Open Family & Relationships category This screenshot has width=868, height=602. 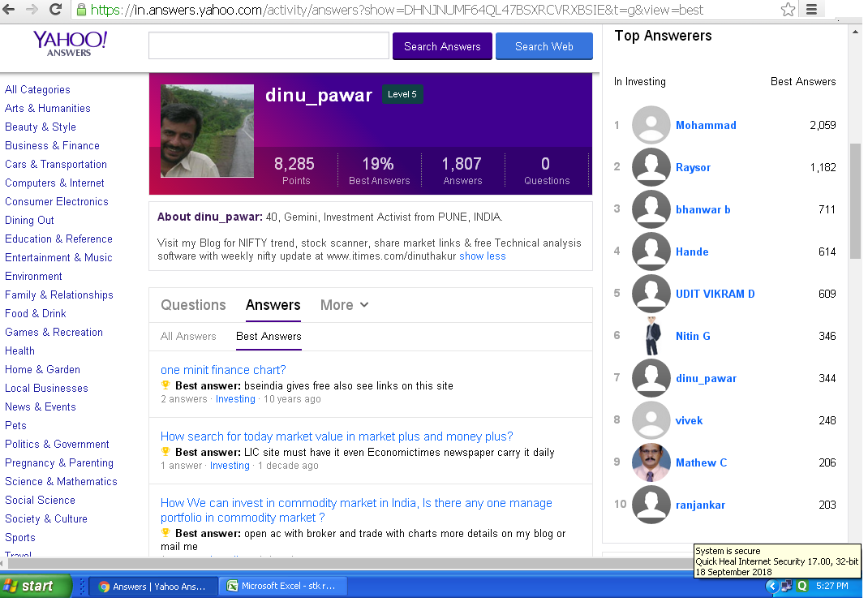coord(58,295)
